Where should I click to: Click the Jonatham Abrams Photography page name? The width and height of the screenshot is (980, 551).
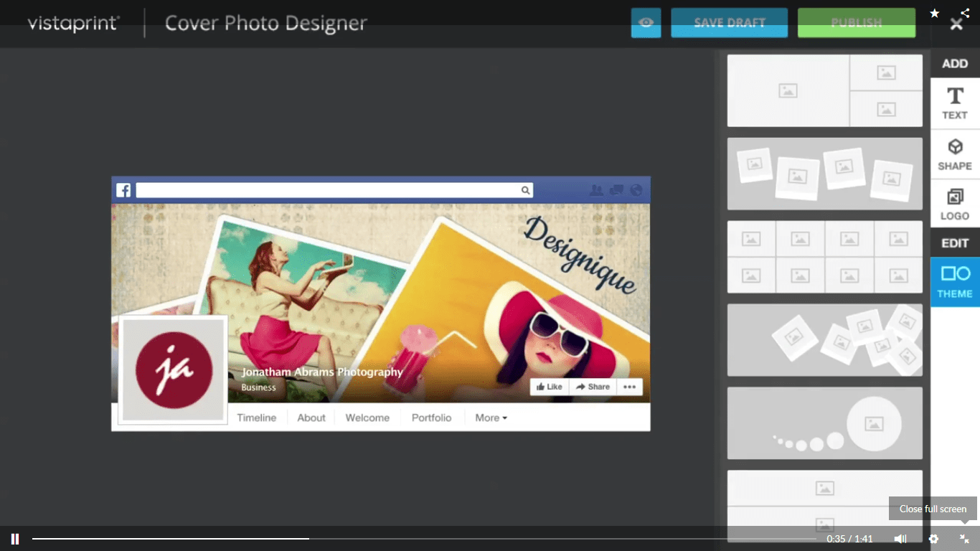[322, 372]
